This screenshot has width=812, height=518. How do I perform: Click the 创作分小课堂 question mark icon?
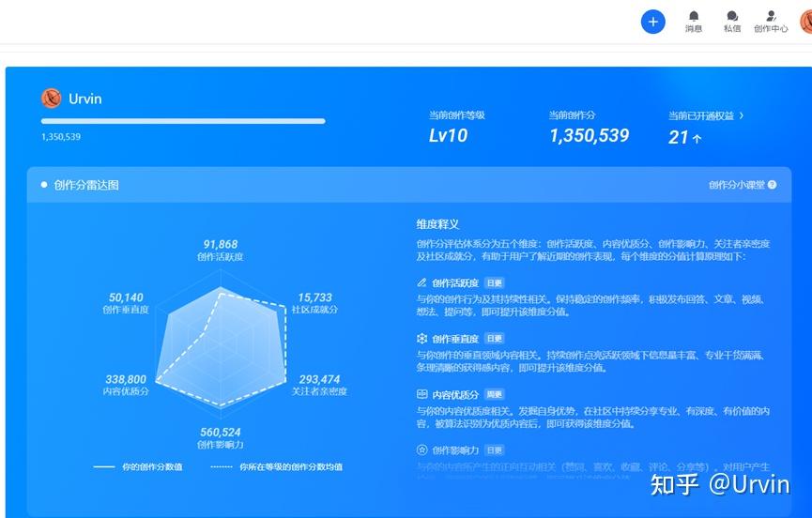[772, 185]
